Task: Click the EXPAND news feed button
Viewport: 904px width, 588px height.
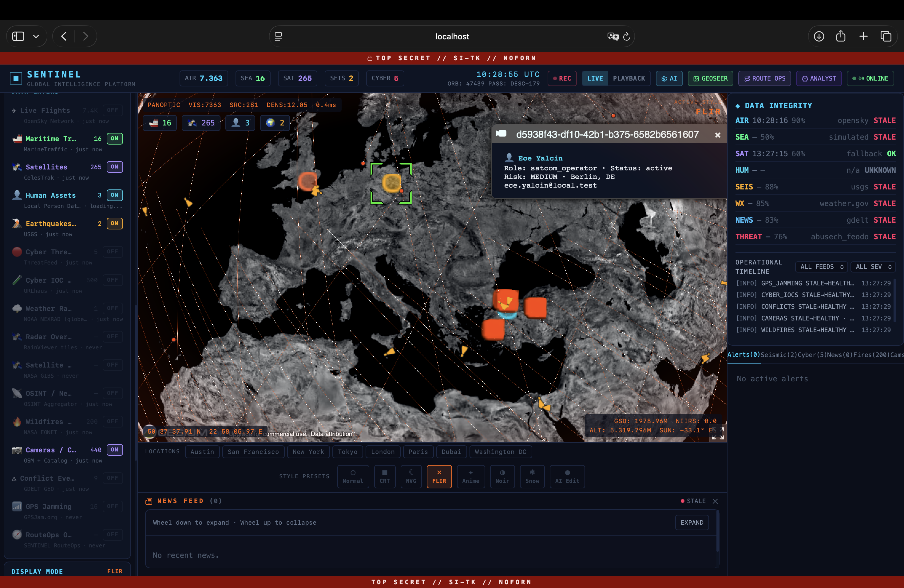Action: point(692,522)
